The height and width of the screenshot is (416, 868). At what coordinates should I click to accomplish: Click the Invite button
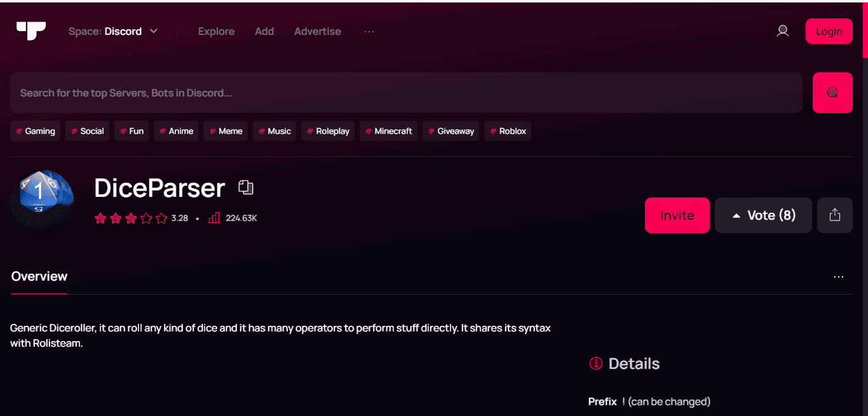coord(677,215)
